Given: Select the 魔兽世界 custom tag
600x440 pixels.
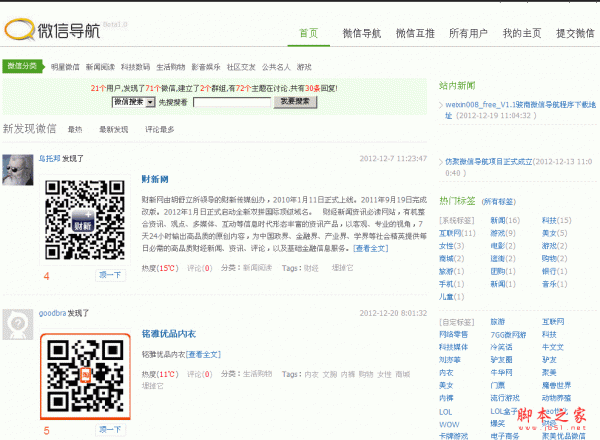Looking at the screenshot, I should (x=556, y=385).
